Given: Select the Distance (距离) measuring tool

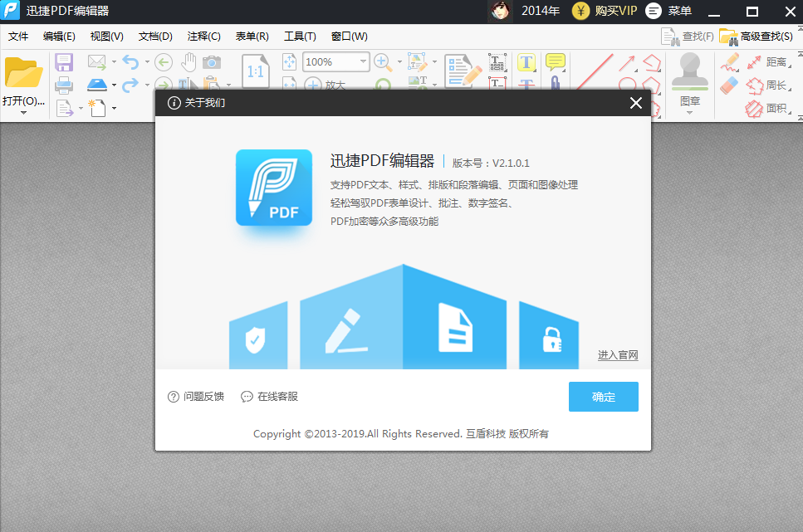Looking at the screenshot, I should [x=767, y=62].
